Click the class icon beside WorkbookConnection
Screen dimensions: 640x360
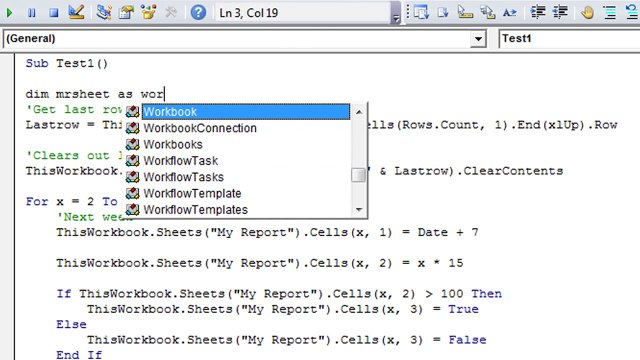tap(132, 128)
